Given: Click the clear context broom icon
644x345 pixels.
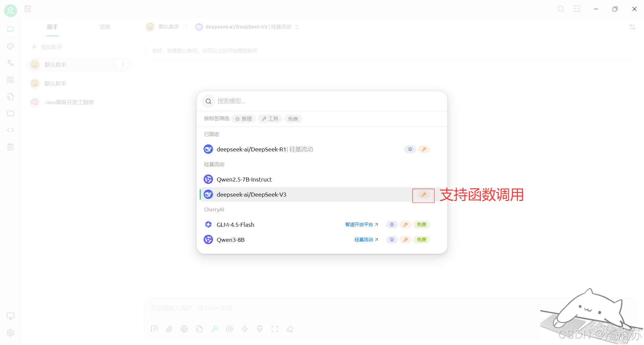Looking at the screenshot, I should pyautogui.click(x=260, y=329).
